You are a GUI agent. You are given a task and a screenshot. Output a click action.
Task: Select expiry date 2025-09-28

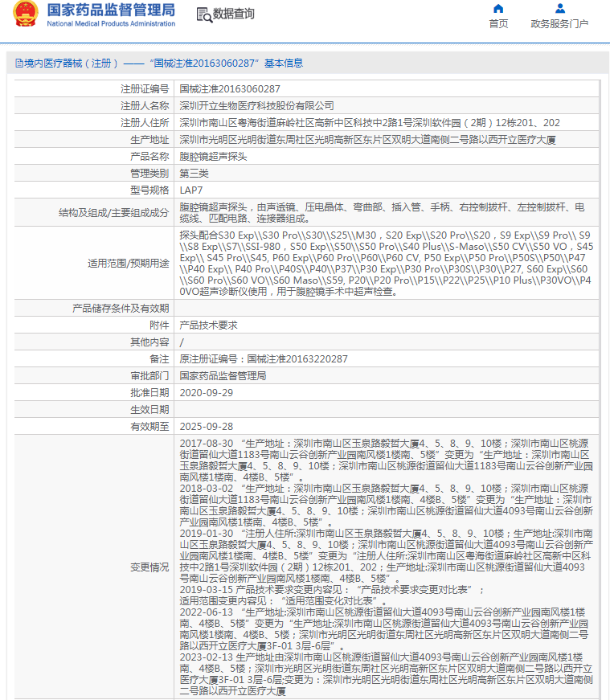(207, 426)
